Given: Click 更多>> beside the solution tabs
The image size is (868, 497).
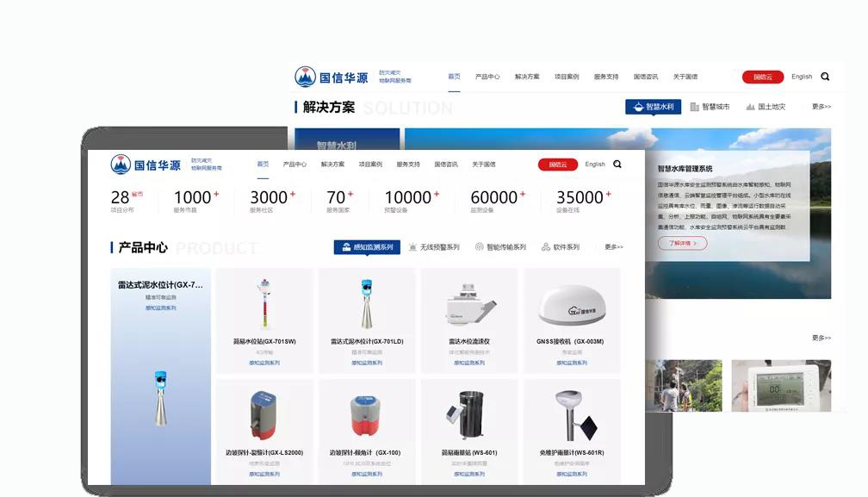Looking at the screenshot, I should (821, 106).
